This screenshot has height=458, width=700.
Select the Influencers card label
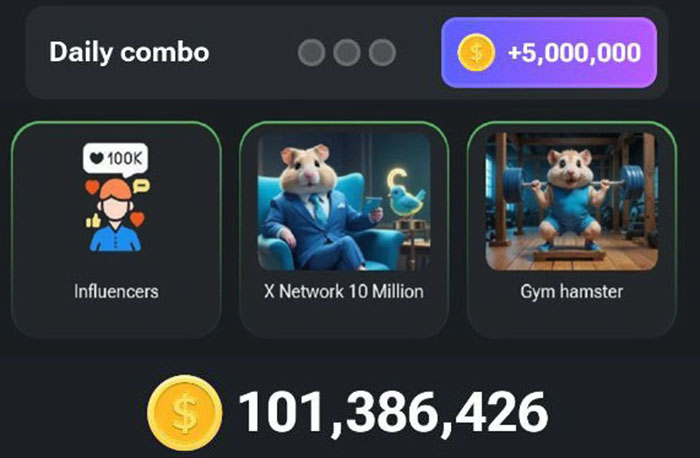(116, 291)
